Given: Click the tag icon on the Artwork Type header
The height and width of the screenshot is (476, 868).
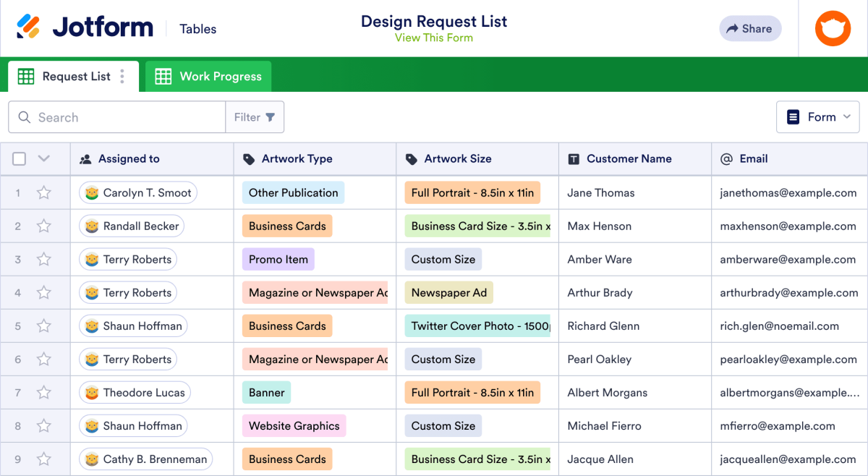Looking at the screenshot, I should 250,158.
